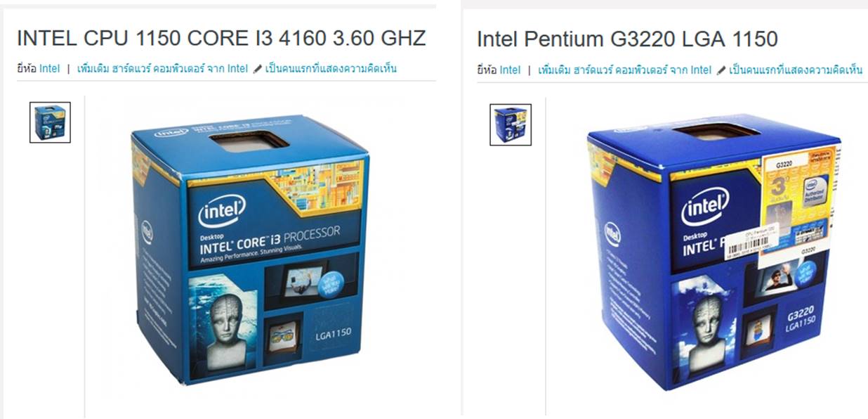Screen dimensions: 868x419
Task: Click 'เป็นคนแรกที่แสดงความคิดเห็น' under Pentium G3220
Action: coord(796,70)
